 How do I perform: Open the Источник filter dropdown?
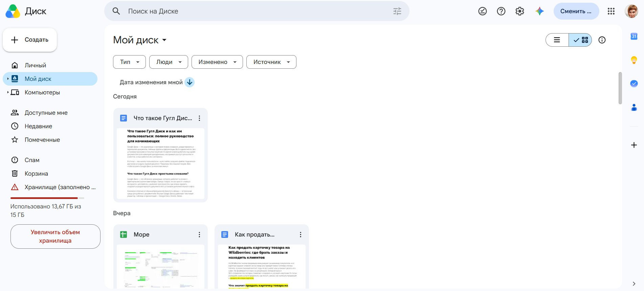click(x=271, y=62)
